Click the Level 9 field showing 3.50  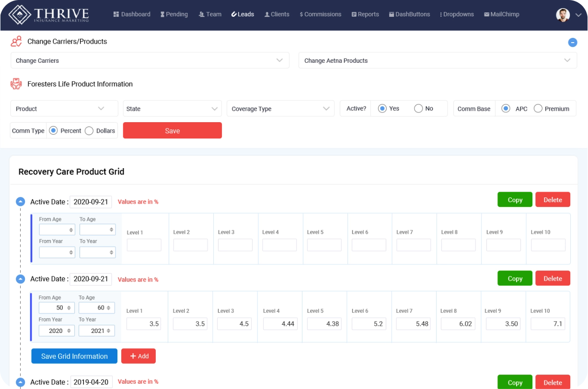point(503,324)
